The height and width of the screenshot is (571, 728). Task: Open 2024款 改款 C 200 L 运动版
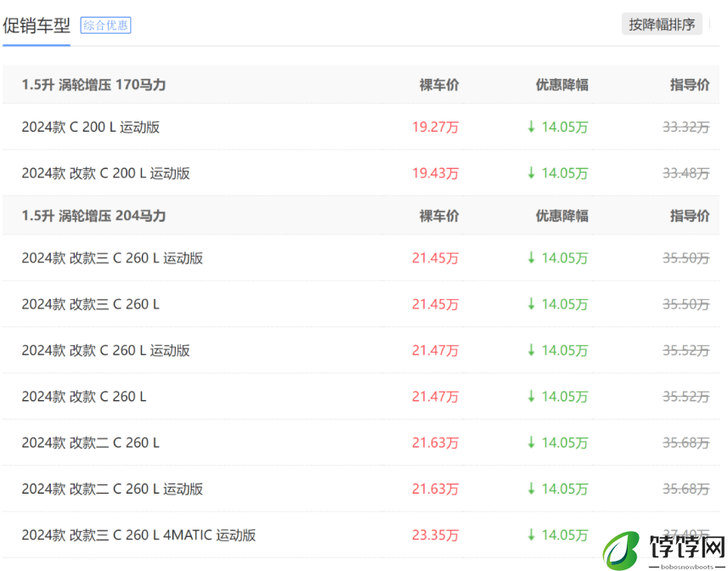[105, 173]
